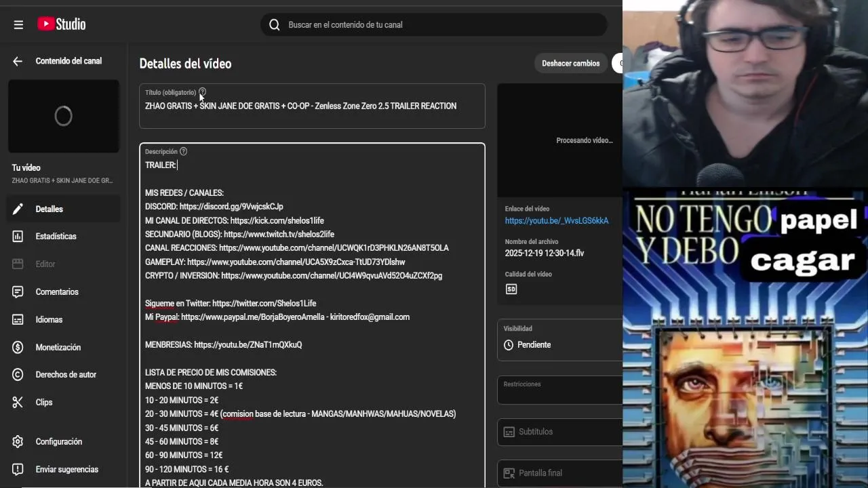The width and height of the screenshot is (868, 488).
Task: Open the Restricciones box
Action: click(559, 390)
